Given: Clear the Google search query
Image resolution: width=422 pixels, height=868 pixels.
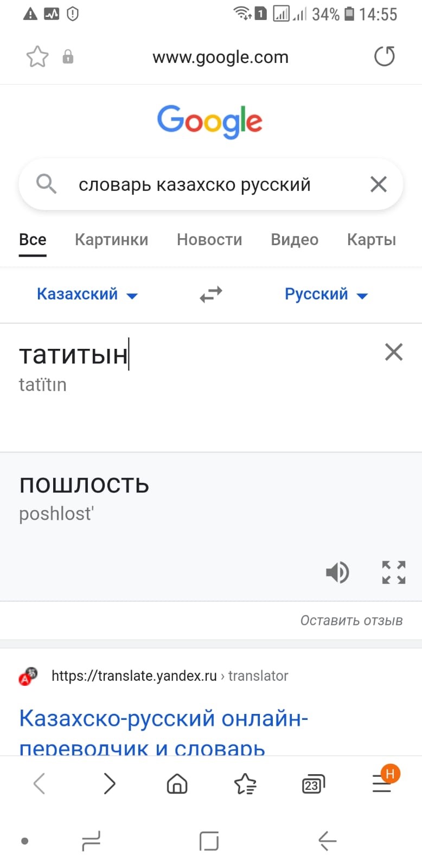Looking at the screenshot, I should pyautogui.click(x=378, y=184).
